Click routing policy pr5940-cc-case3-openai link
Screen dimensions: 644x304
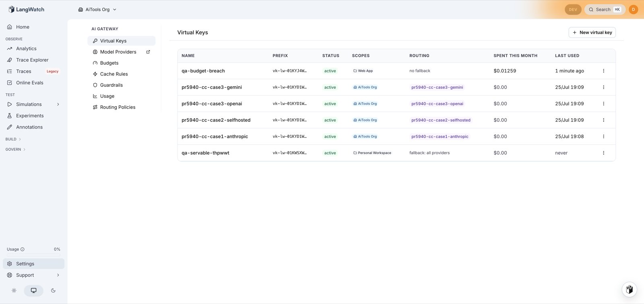(x=437, y=104)
